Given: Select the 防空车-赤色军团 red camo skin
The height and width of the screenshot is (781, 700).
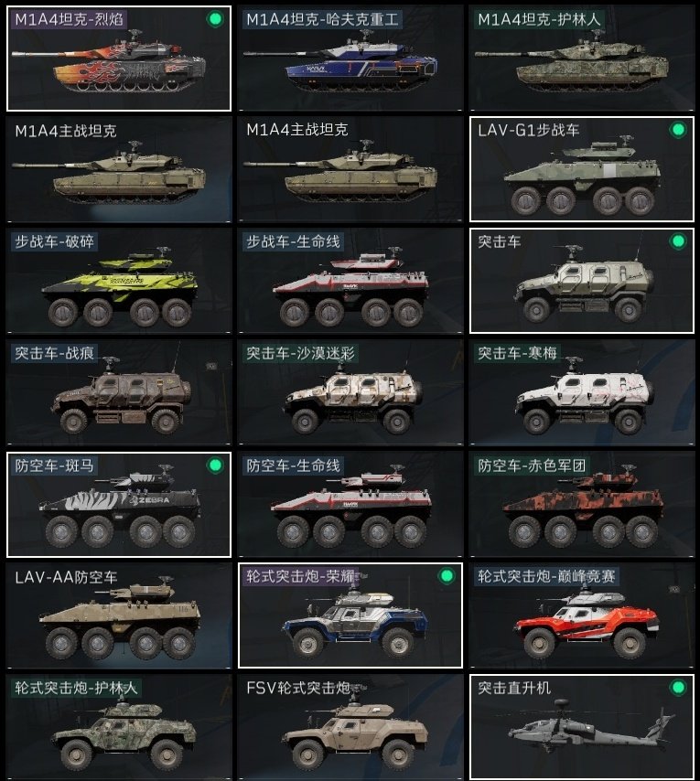Looking at the screenshot, I should pyautogui.click(x=581, y=505).
